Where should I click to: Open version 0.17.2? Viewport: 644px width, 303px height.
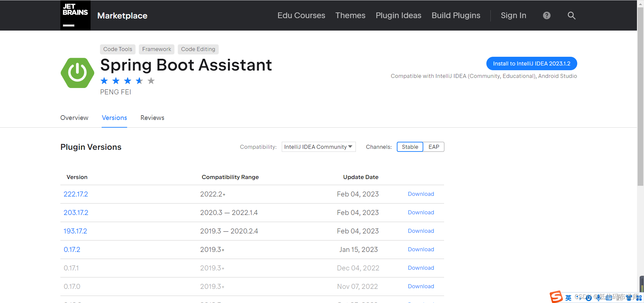72,250
